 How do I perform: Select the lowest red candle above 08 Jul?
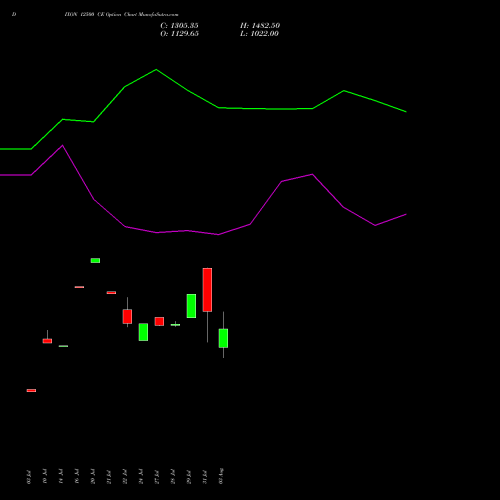click(x=31, y=390)
